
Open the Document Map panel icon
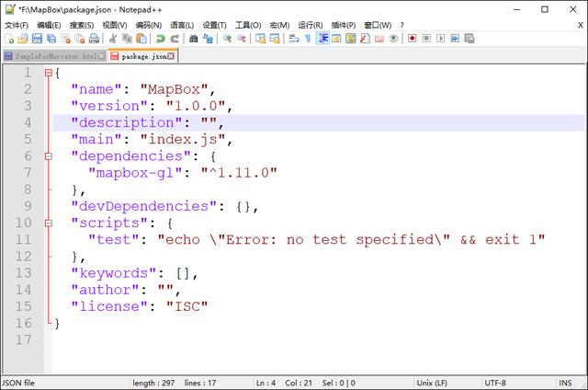click(x=351, y=39)
